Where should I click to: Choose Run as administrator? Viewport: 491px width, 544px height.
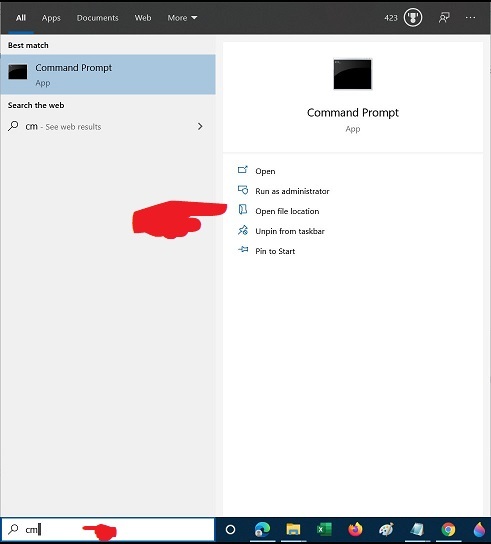point(292,191)
